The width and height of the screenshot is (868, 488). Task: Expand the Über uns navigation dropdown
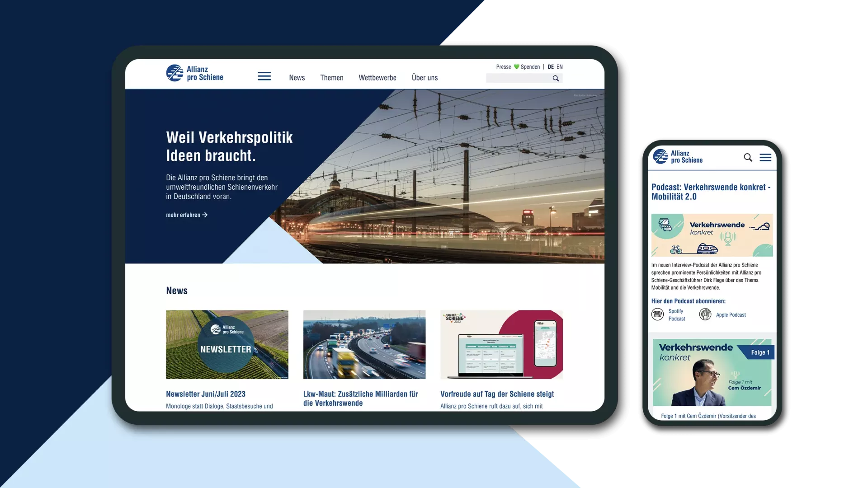tap(425, 77)
